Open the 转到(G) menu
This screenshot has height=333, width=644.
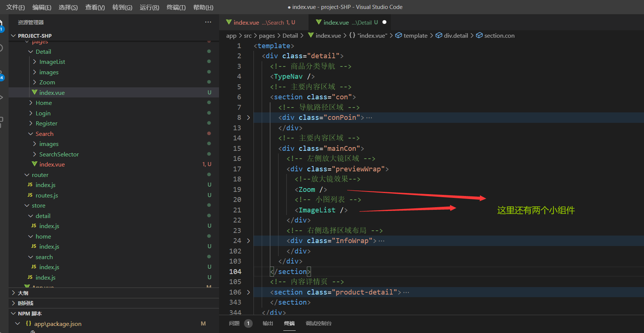(122, 7)
